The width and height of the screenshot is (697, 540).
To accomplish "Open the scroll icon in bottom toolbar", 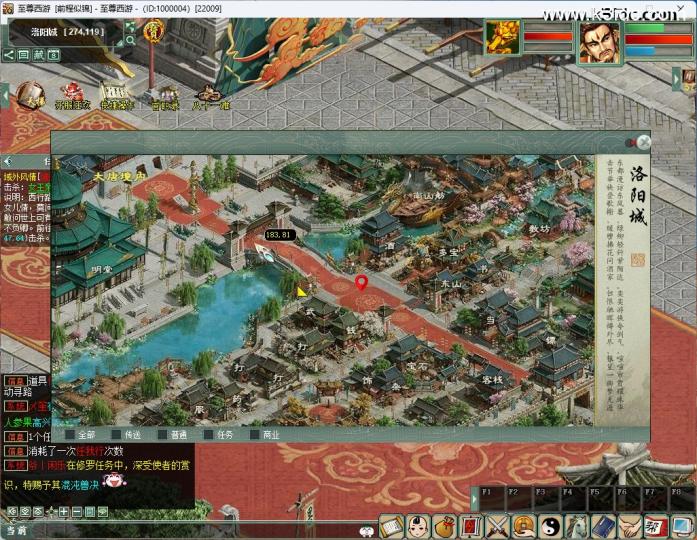I will [x=391, y=527].
